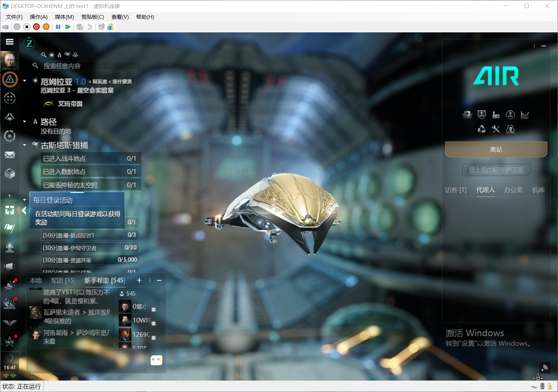Switch to the 军团 [15] chat tab

tap(63, 280)
